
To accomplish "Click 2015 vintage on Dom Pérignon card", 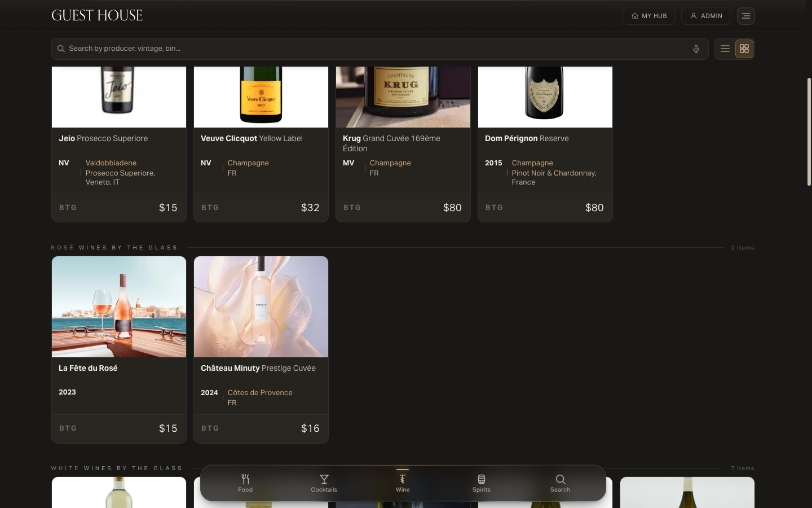I will 493,163.
